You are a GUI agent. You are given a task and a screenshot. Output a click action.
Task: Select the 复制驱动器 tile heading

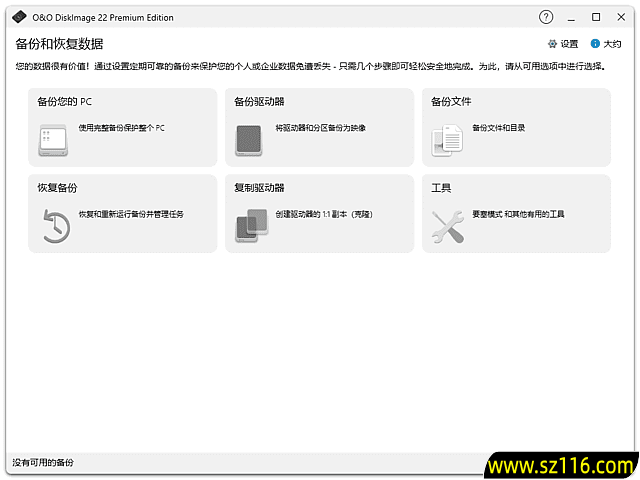pyautogui.click(x=259, y=188)
